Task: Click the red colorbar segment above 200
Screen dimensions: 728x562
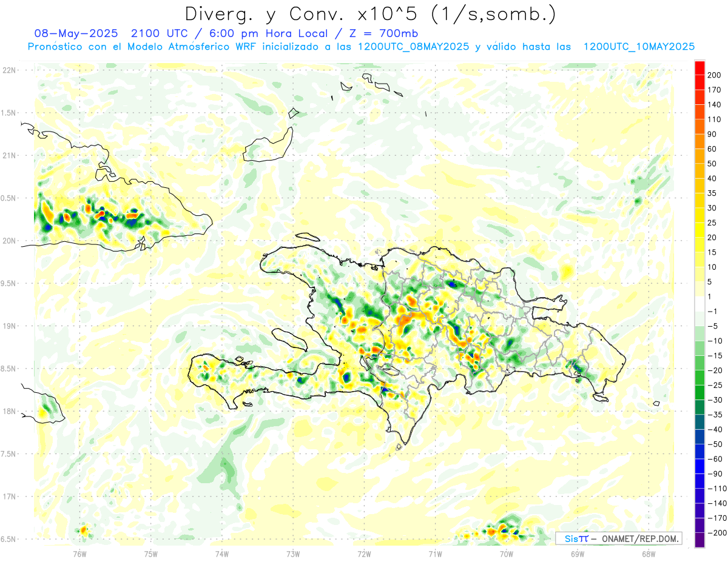Action: (699, 68)
